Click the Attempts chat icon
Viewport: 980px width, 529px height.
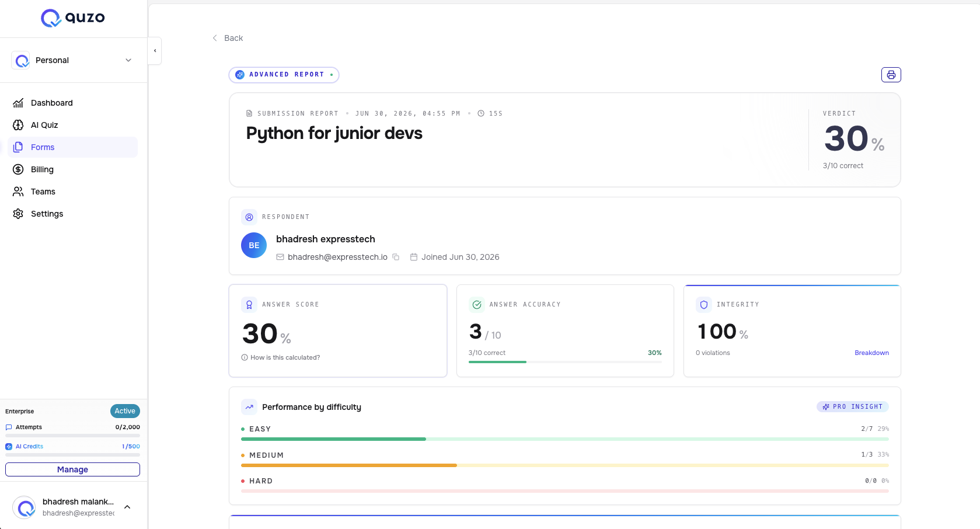click(9, 427)
